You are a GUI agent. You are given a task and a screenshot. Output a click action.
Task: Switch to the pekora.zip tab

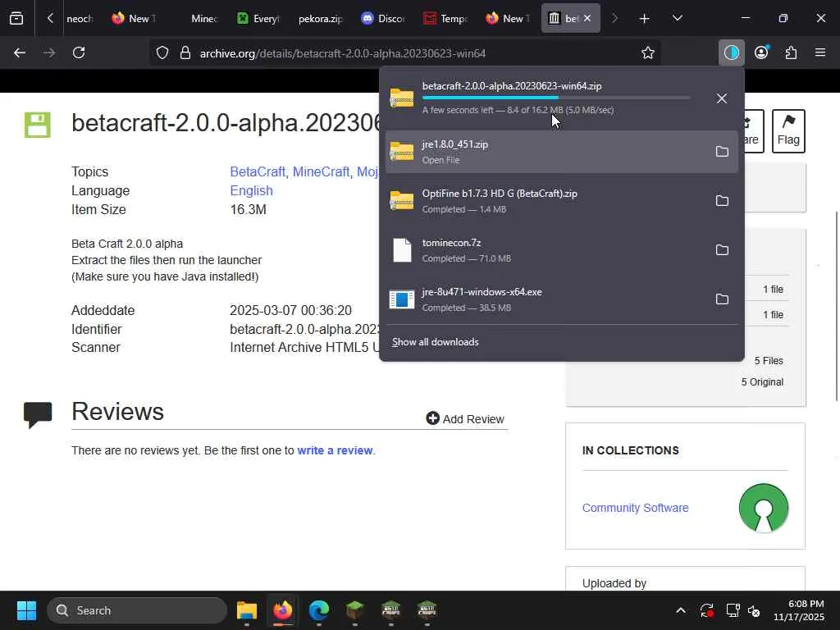pyautogui.click(x=321, y=19)
